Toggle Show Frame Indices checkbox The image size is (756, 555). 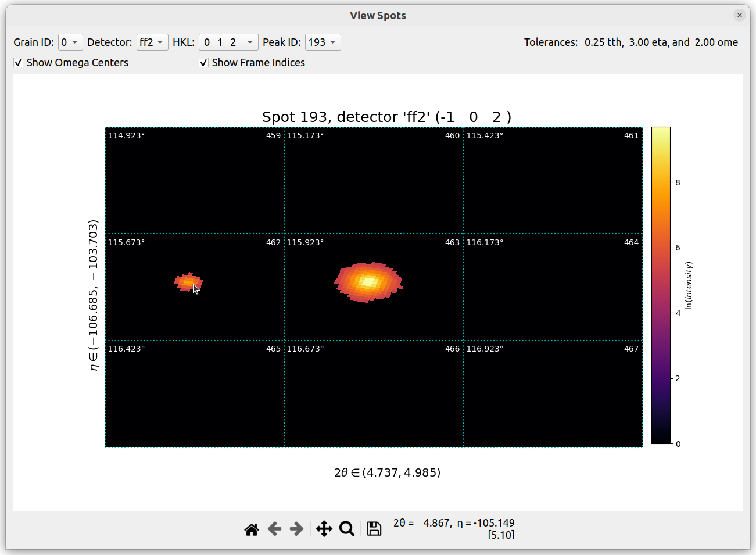(203, 63)
